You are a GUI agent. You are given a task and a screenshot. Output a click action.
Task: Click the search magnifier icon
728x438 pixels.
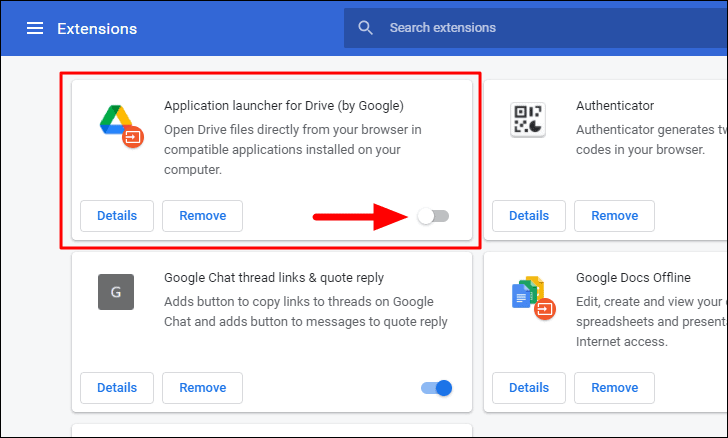point(365,28)
